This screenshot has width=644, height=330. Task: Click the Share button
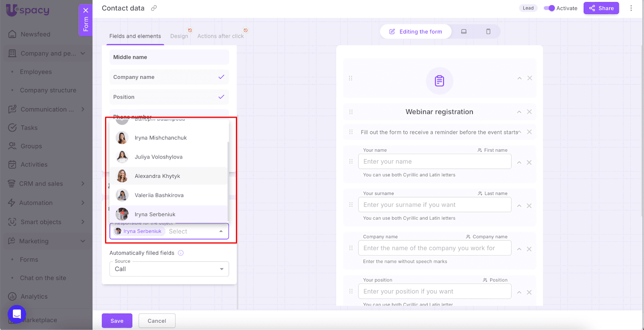(601, 8)
